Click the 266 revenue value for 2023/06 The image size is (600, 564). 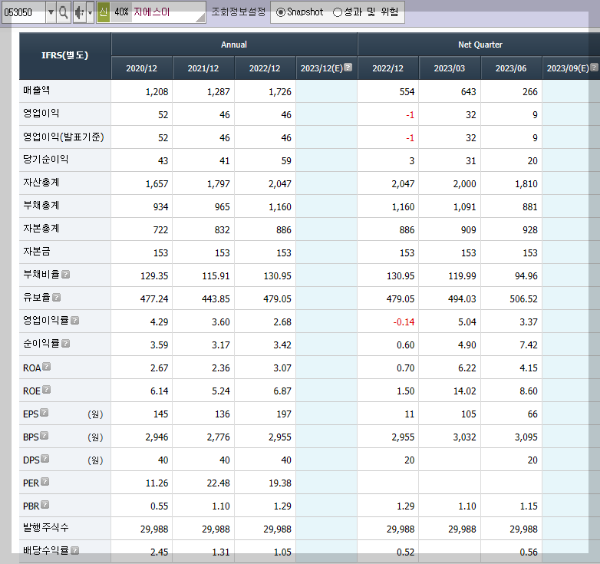(530, 91)
